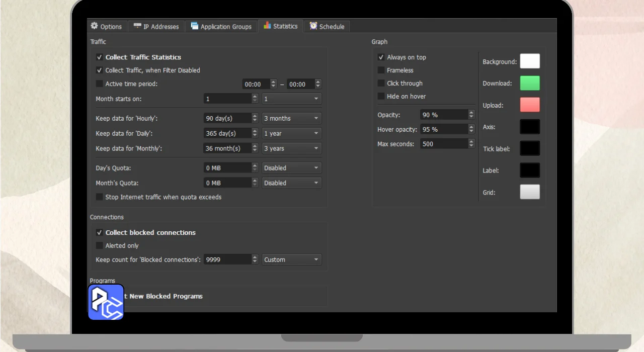Viewport: 644px width, 352px height.
Task: Enable the Frameless graph option
Action: tap(381, 70)
